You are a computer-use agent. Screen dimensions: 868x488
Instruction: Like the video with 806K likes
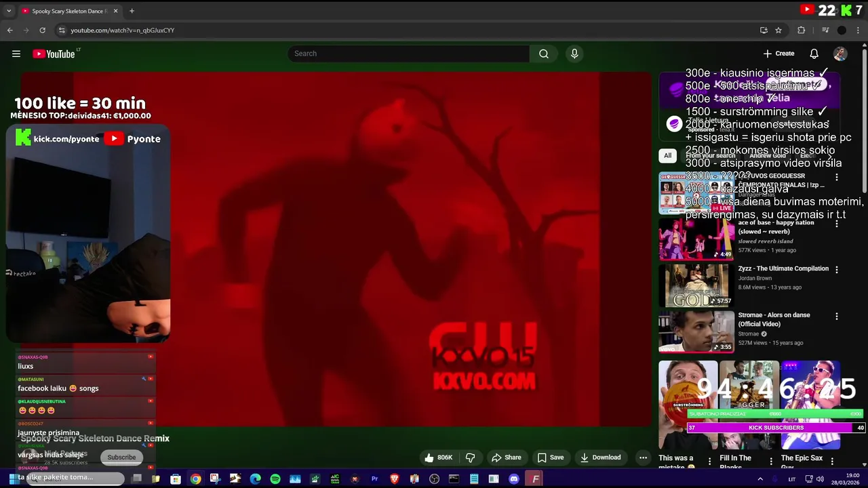coord(438,457)
